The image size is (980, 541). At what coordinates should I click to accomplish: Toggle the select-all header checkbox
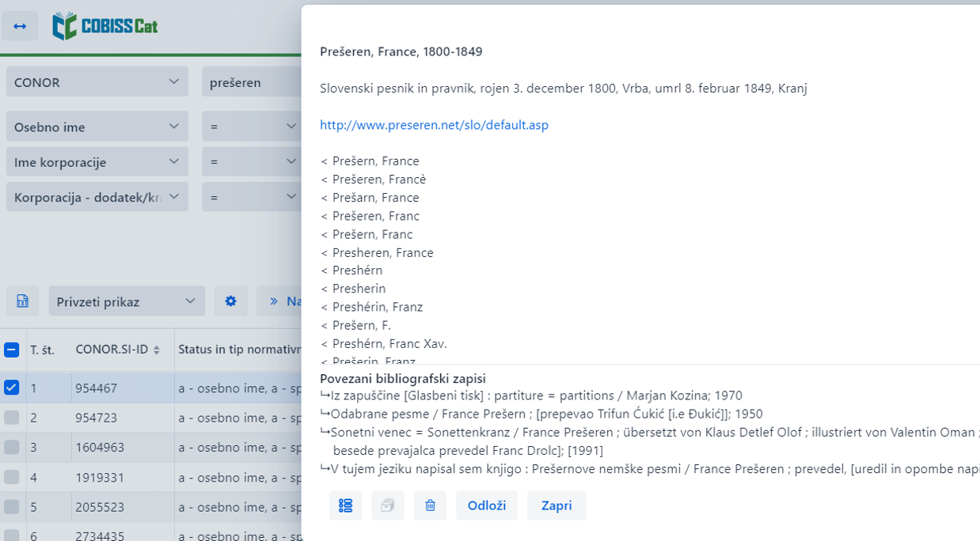[x=11, y=350]
